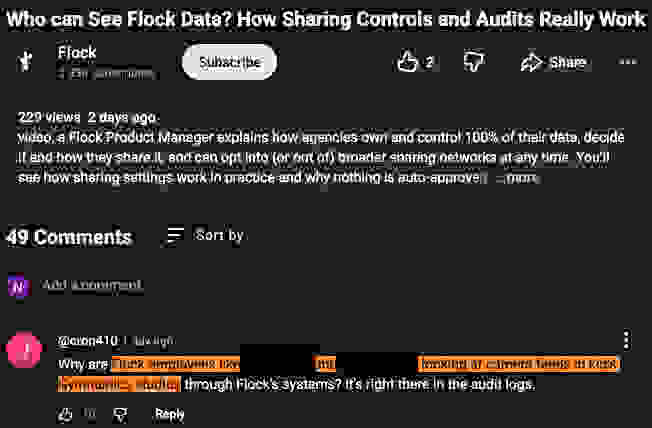Image resolution: width=652 pixels, height=428 pixels.
Task: Open the three-dot more actions menu for video
Action: pyautogui.click(x=628, y=62)
